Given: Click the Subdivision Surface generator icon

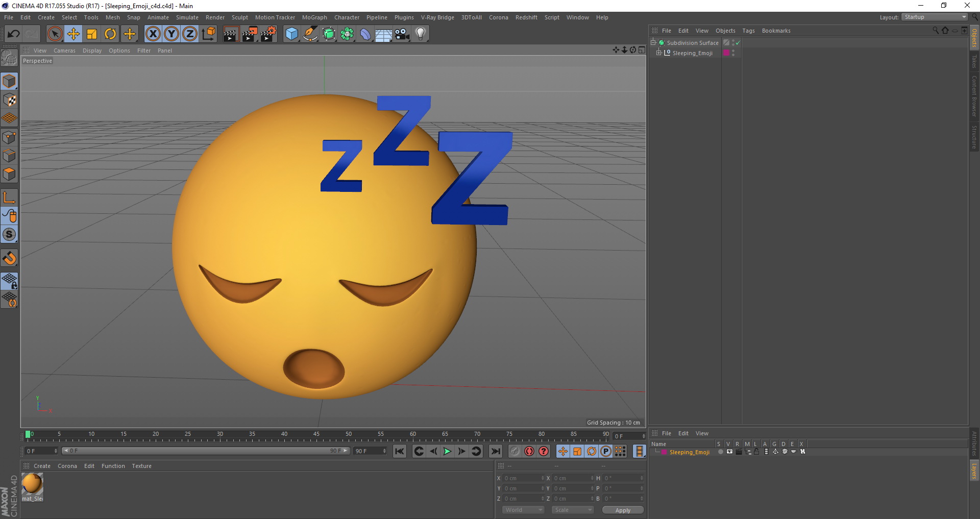Looking at the screenshot, I should (x=329, y=34).
